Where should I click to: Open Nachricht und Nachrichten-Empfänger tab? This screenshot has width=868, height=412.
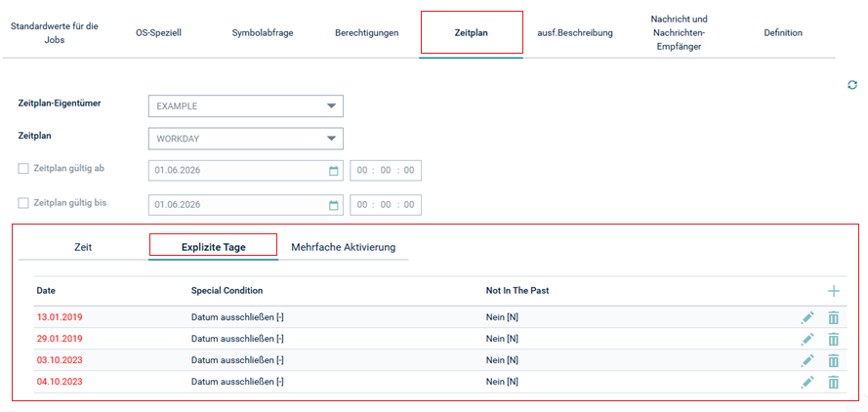[x=680, y=33]
